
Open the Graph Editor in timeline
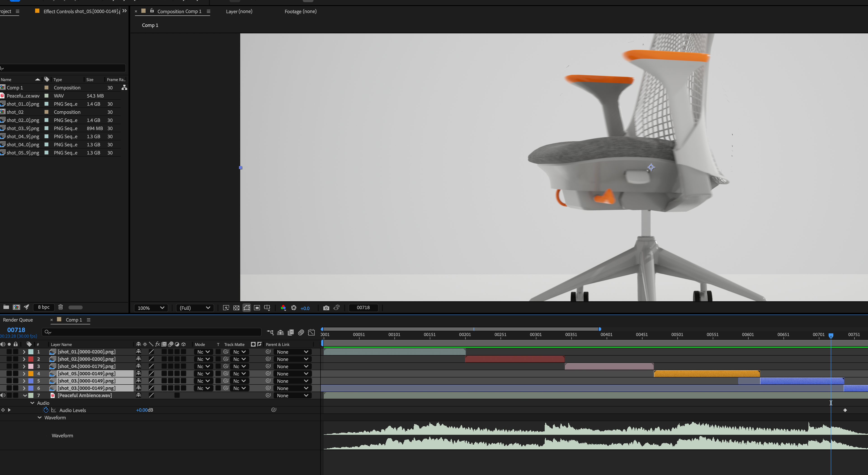311,332
